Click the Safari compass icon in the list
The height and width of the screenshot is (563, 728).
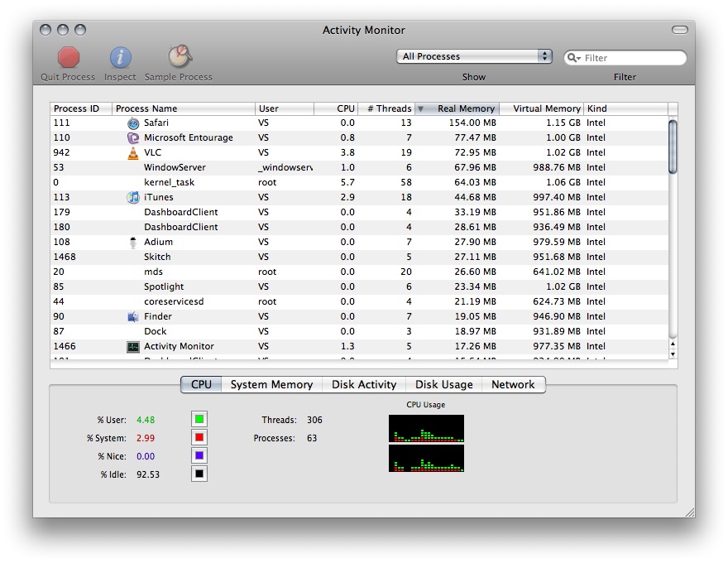133,123
